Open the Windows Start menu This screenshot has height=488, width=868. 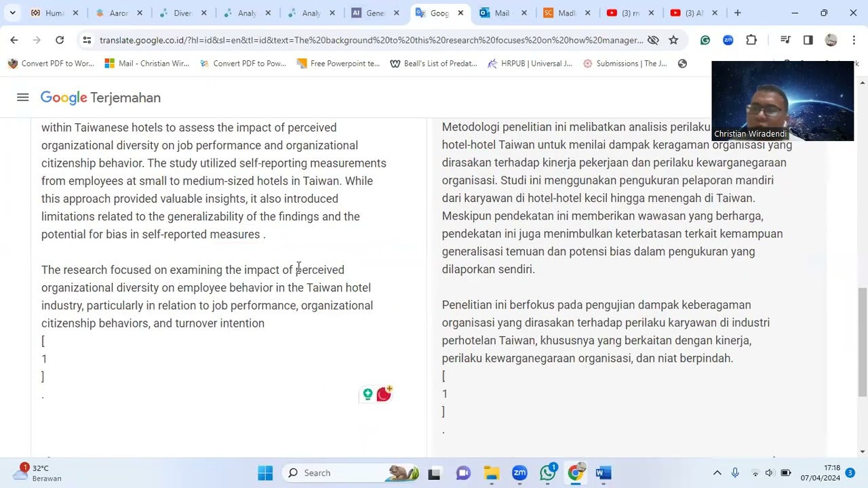pos(265,472)
